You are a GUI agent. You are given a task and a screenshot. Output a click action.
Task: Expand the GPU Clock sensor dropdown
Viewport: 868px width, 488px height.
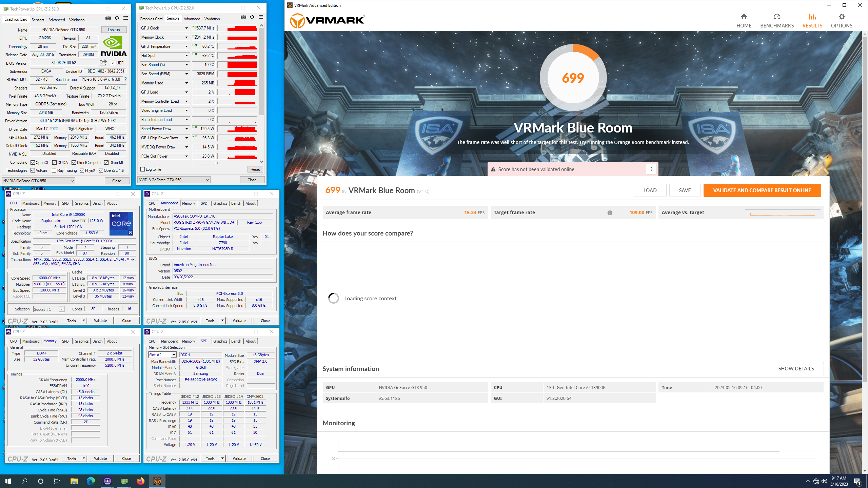click(186, 28)
